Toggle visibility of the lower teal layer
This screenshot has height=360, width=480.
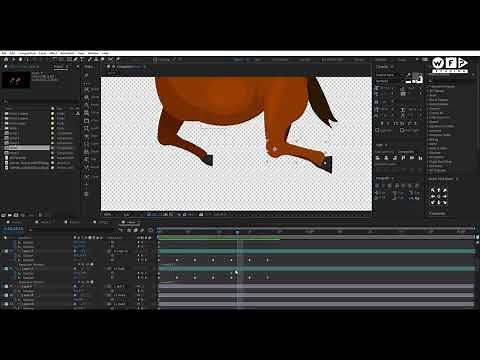(x=6, y=268)
